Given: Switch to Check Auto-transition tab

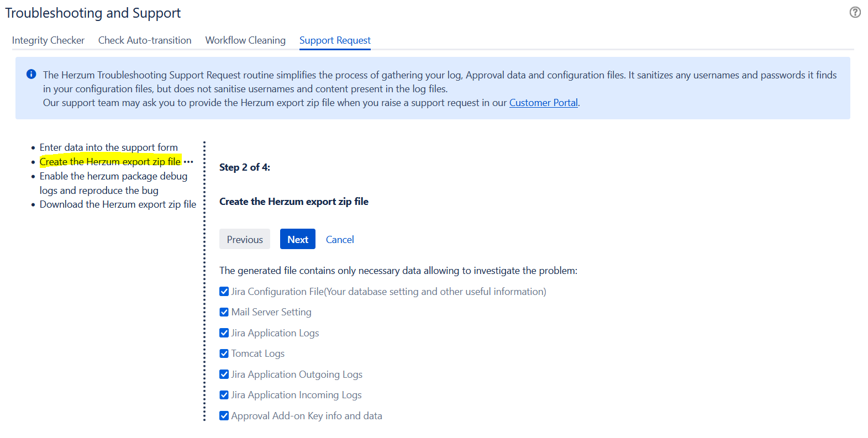Looking at the screenshot, I should tap(145, 40).
